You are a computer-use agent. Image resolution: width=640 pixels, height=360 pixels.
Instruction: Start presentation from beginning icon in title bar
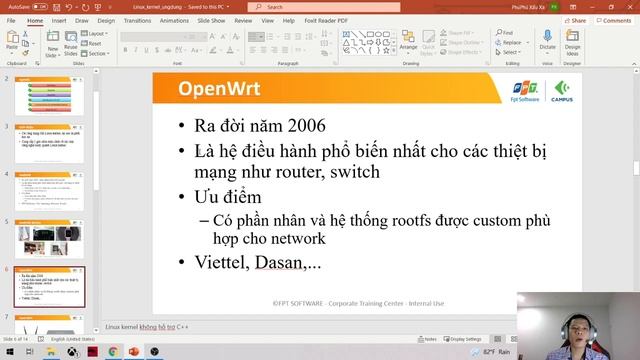coord(98,7)
